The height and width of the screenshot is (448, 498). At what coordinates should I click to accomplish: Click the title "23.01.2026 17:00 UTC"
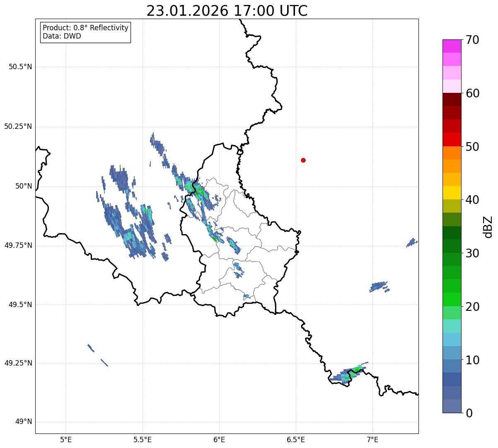tap(227, 11)
